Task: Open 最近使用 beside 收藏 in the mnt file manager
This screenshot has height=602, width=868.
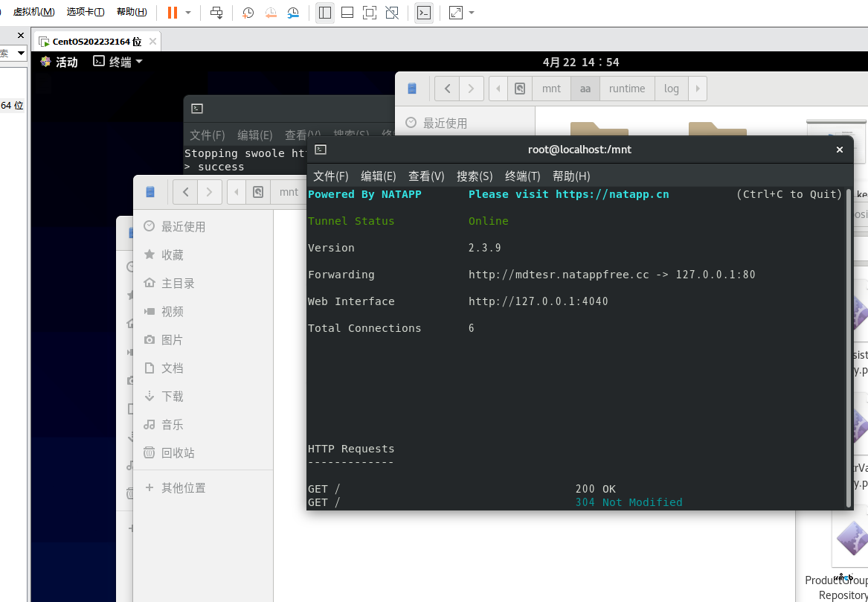Action: (x=204, y=226)
